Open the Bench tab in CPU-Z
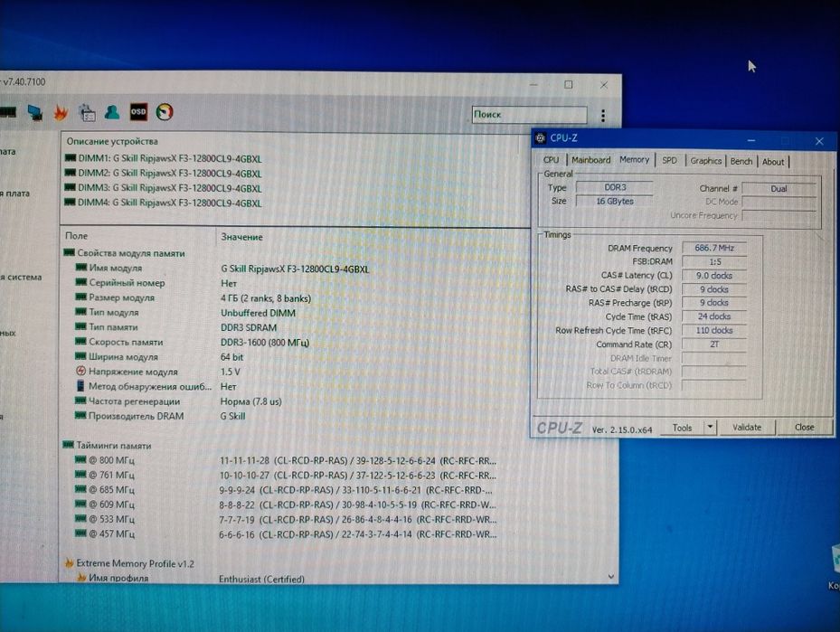Image resolution: width=840 pixels, height=632 pixels. pos(741,161)
